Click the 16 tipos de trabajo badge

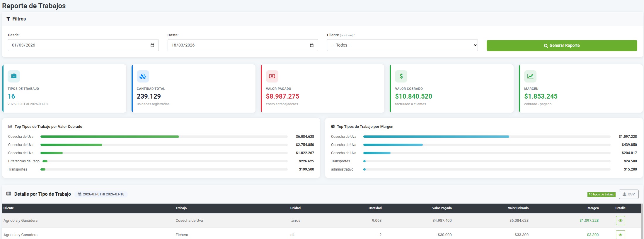click(602, 194)
